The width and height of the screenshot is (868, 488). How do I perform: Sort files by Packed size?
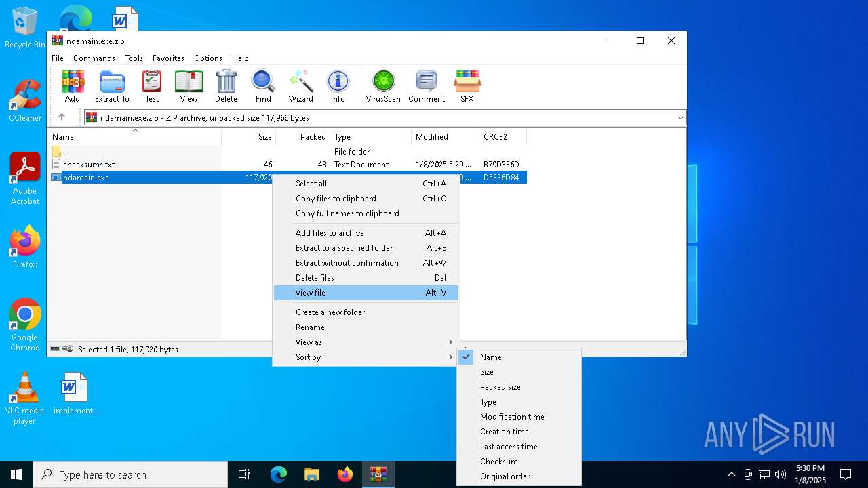pyautogui.click(x=519, y=387)
